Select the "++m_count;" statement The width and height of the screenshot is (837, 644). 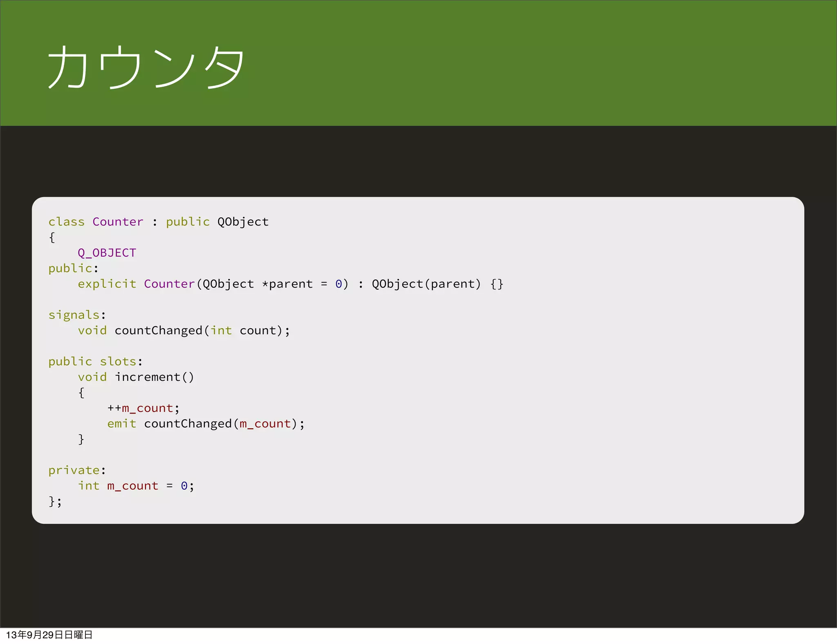[143, 408]
